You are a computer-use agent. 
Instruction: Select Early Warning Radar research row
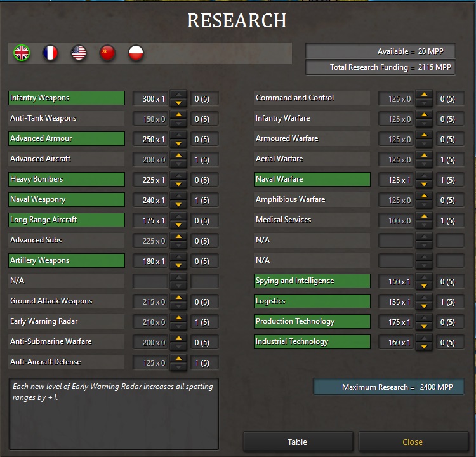[67, 322]
